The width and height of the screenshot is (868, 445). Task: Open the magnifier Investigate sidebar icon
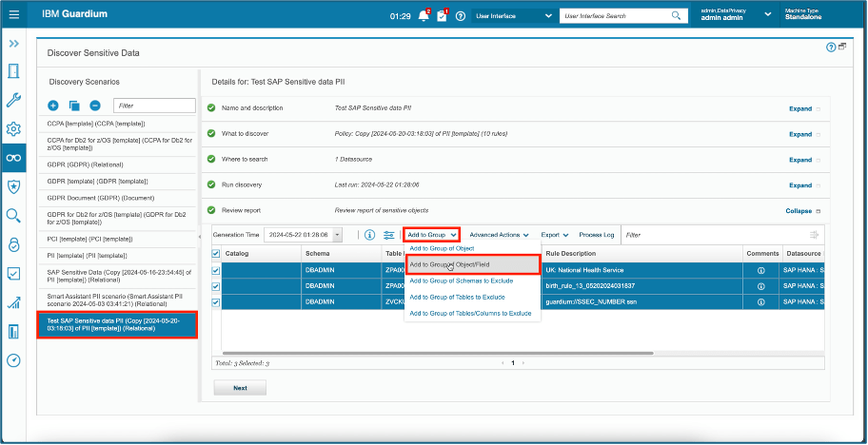[14, 216]
